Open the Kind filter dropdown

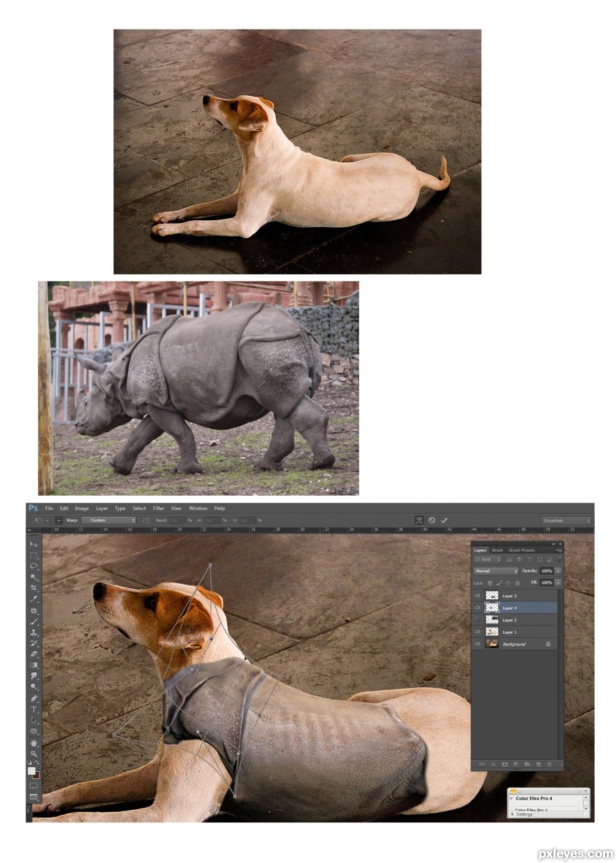tap(488, 559)
